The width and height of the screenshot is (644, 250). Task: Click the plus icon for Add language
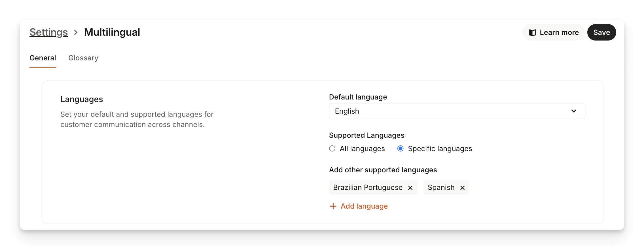click(333, 206)
